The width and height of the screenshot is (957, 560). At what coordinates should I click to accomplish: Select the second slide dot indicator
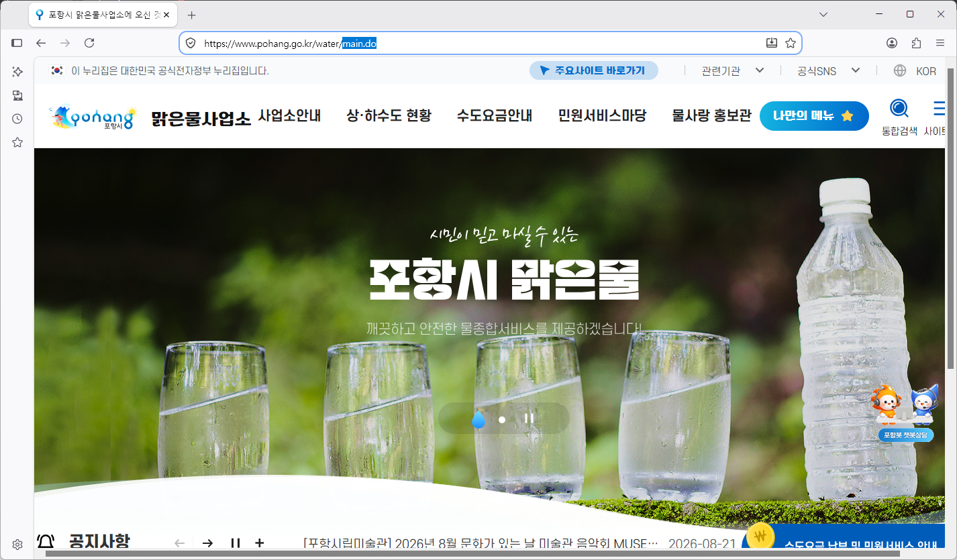502,419
